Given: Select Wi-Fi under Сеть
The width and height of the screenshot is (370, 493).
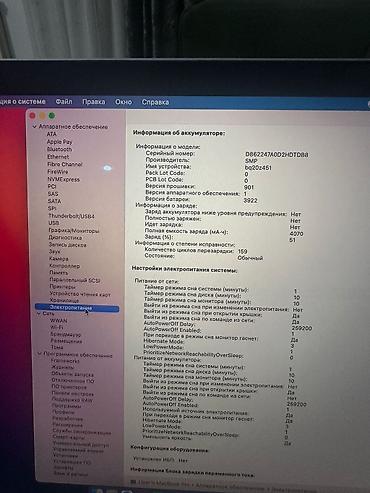Looking at the screenshot, I should point(57,328).
